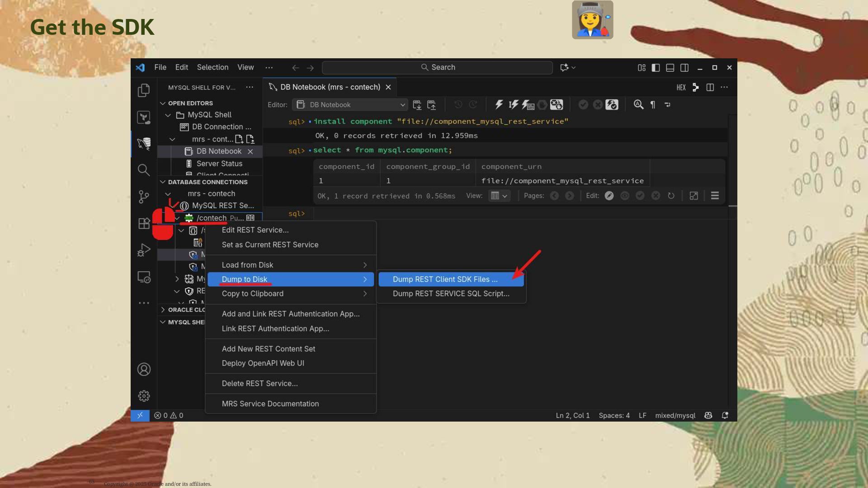Click the HEX editor icon

(681, 87)
